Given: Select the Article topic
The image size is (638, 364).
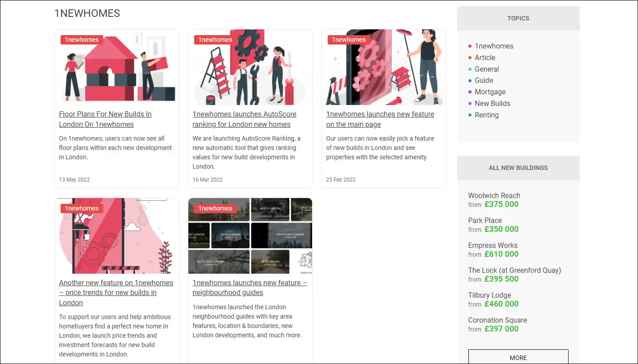Looking at the screenshot, I should pyautogui.click(x=485, y=57).
